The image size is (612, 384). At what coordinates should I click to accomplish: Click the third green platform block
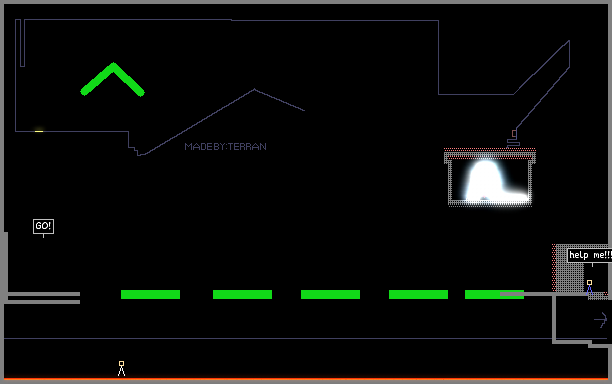pyautogui.click(x=330, y=294)
